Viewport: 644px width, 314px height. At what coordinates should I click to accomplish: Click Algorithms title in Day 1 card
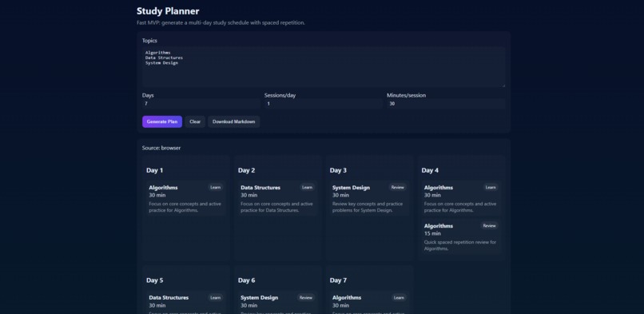[x=163, y=188]
